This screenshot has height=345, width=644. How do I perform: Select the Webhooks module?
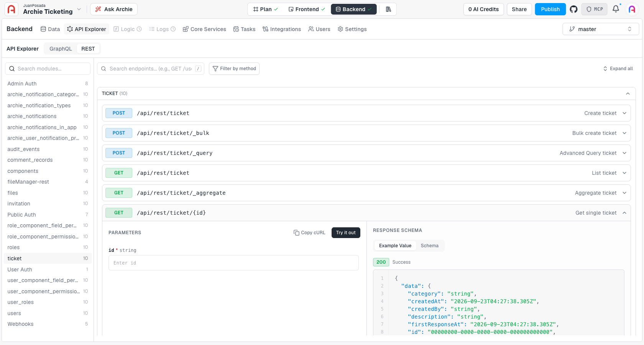click(48, 324)
